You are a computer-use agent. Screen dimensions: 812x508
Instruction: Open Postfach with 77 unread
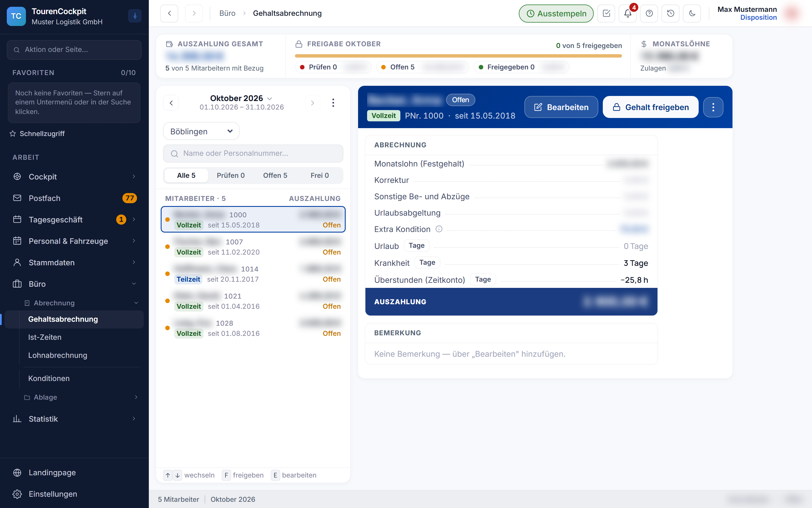point(74,198)
